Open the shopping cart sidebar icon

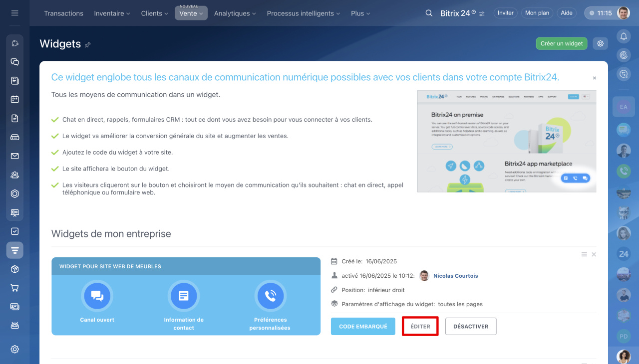15,288
